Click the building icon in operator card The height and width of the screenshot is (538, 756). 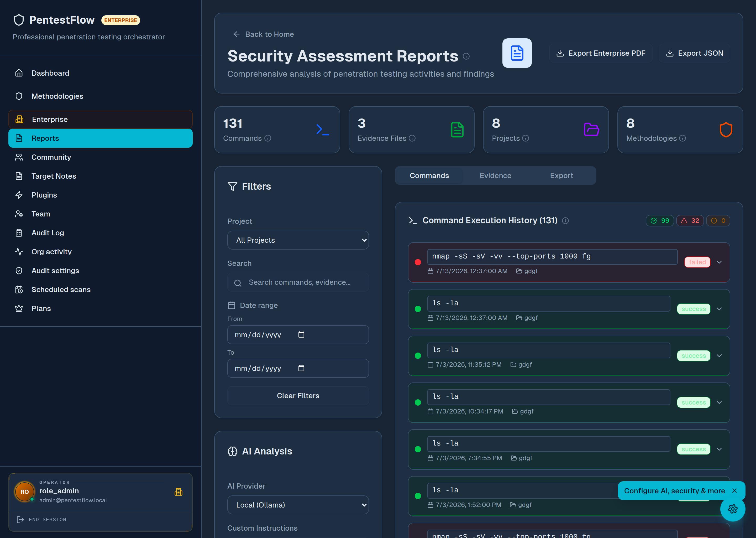click(x=178, y=492)
